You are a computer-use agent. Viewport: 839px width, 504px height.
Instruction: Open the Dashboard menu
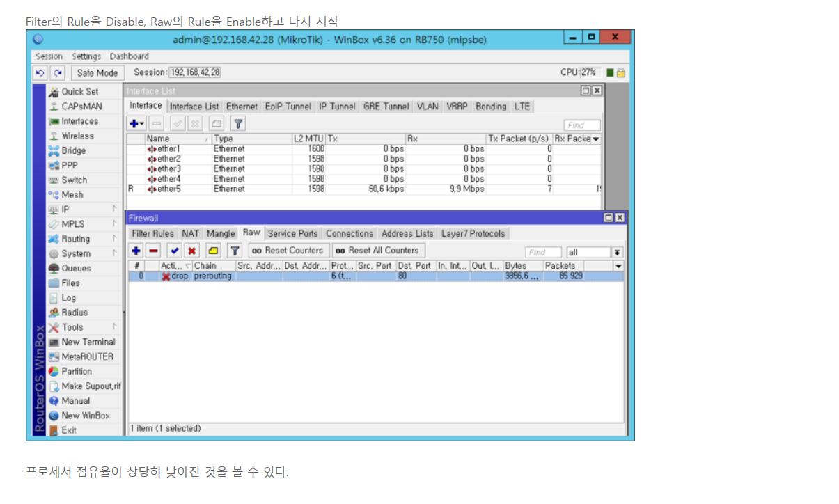pyautogui.click(x=129, y=56)
